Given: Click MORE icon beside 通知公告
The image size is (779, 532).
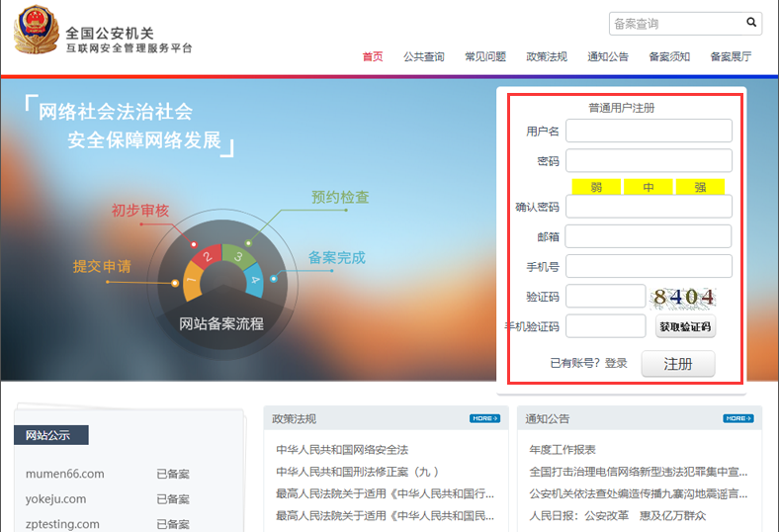Looking at the screenshot, I should (737, 418).
